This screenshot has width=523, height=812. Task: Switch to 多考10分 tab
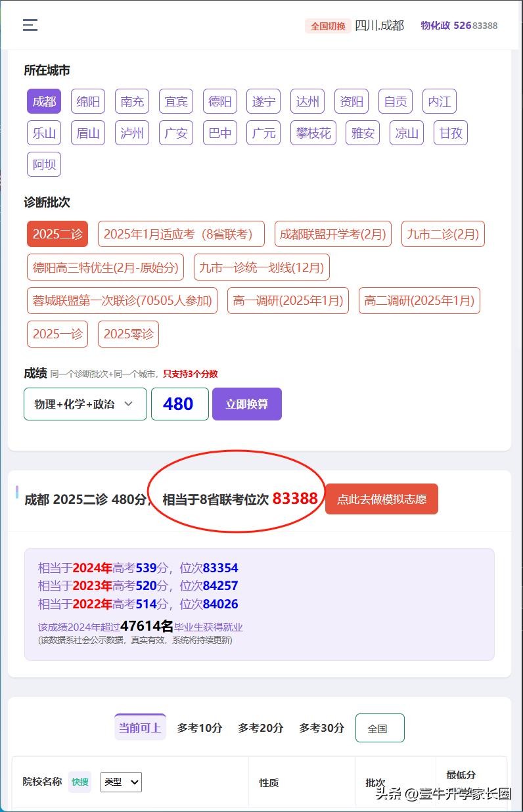(x=200, y=728)
